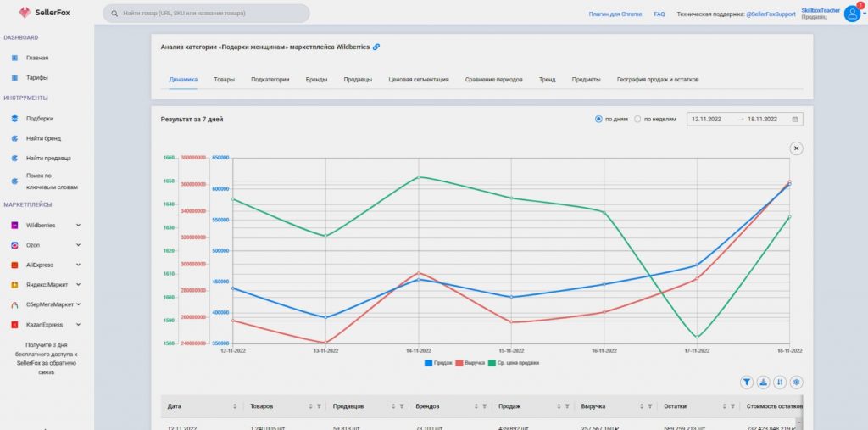The image size is (868, 430).
Task: Click the download export icon above table
Action: 764,382
